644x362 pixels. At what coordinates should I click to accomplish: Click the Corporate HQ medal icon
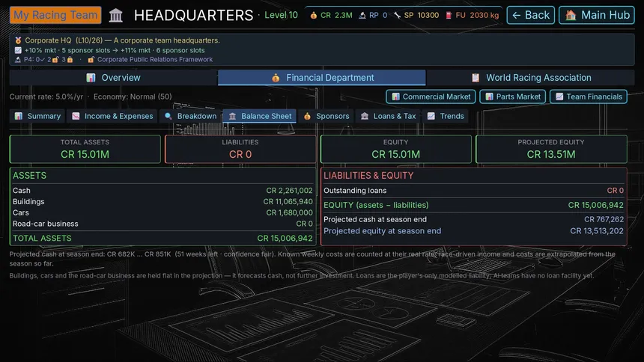18,40
